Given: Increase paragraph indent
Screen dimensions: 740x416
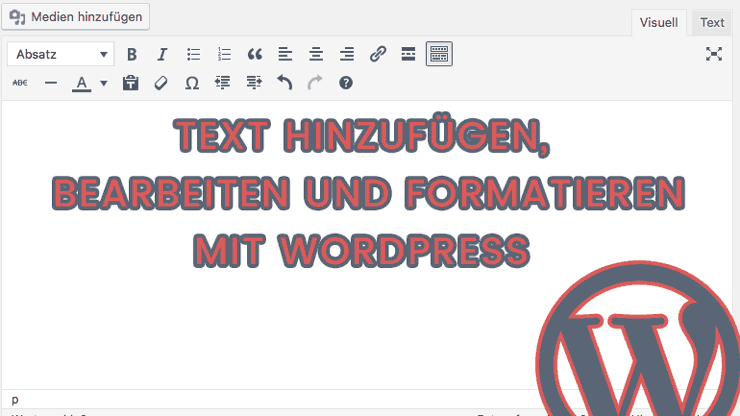Looking at the screenshot, I should (254, 83).
